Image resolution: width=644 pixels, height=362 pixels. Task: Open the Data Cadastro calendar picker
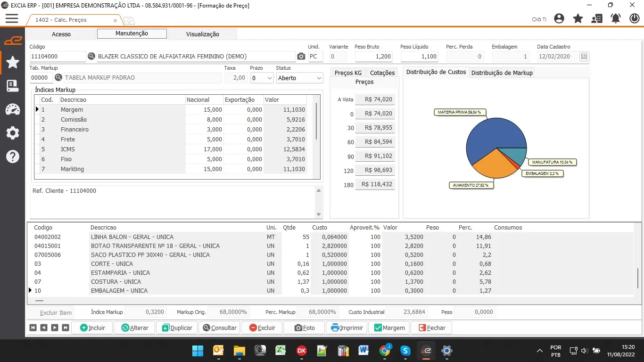pyautogui.click(x=584, y=57)
